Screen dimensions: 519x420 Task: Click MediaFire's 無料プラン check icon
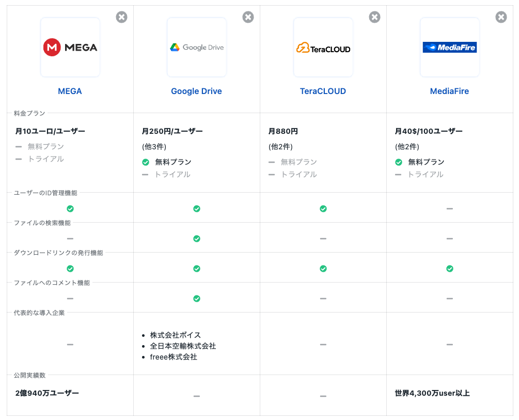point(399,162)
